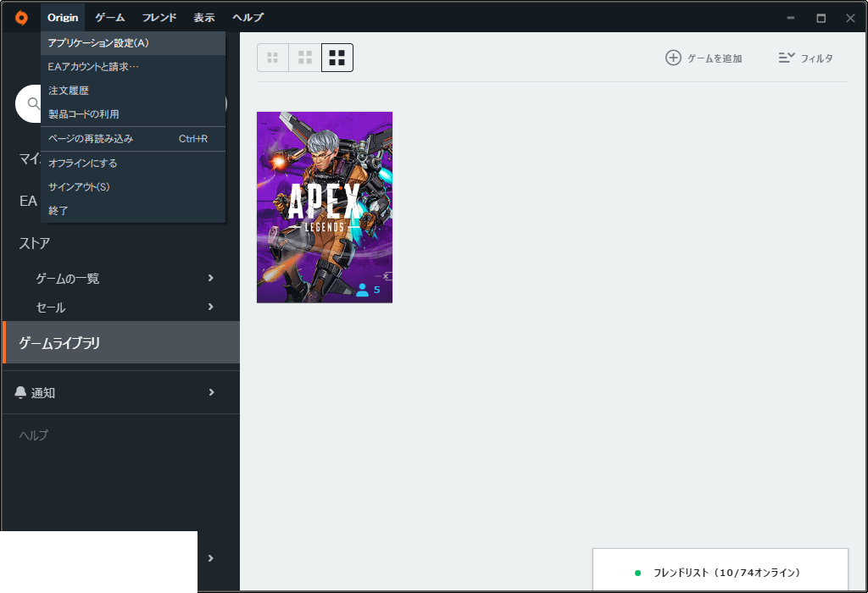Minimize the Origin window

[791, 18]
